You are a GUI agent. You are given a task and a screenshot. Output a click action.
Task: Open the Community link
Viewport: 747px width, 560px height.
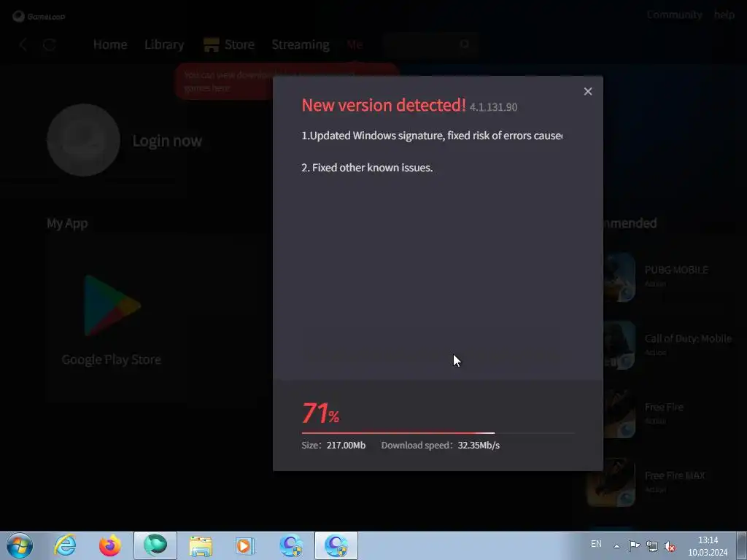[x=674, y=15]
